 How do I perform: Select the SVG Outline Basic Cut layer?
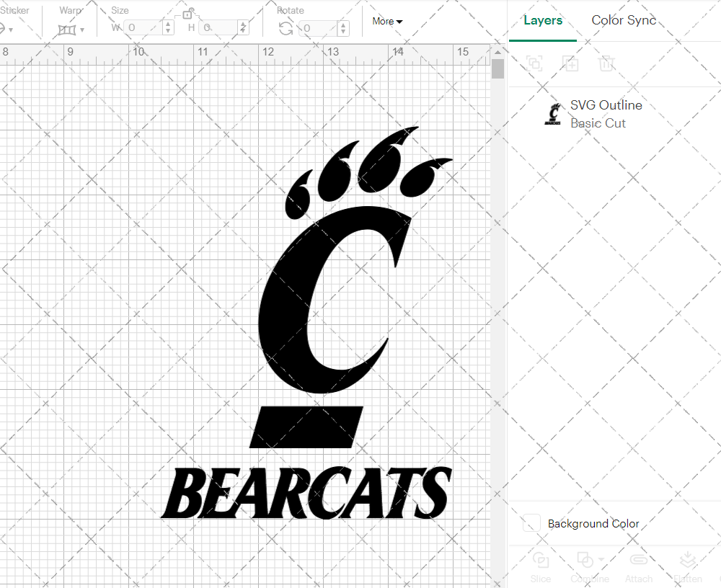pyautogui.click(x=606, y=113)
